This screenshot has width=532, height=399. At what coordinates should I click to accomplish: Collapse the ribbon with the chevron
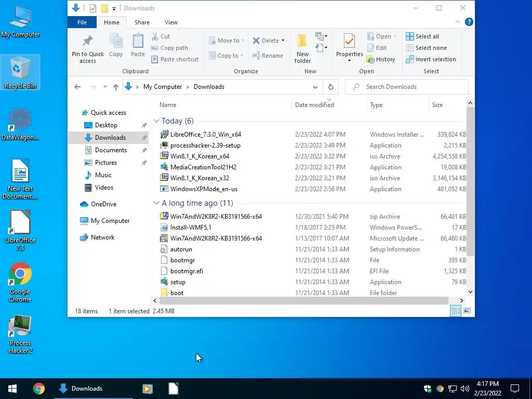tap(457, 22)
